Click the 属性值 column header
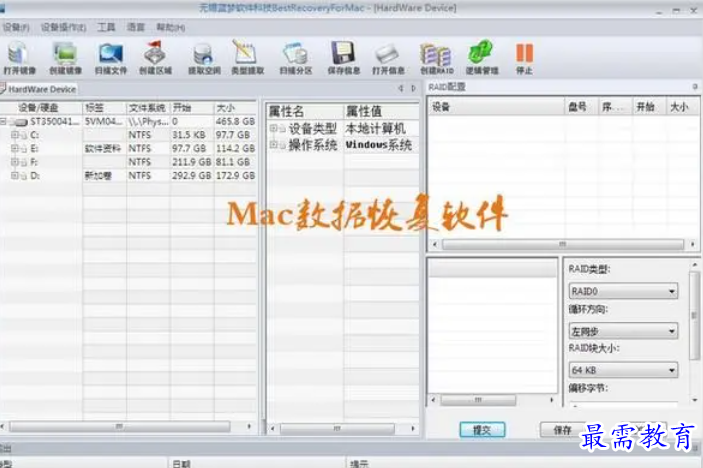The width and height of the screenshot is (703, 468). click(381, 111)
